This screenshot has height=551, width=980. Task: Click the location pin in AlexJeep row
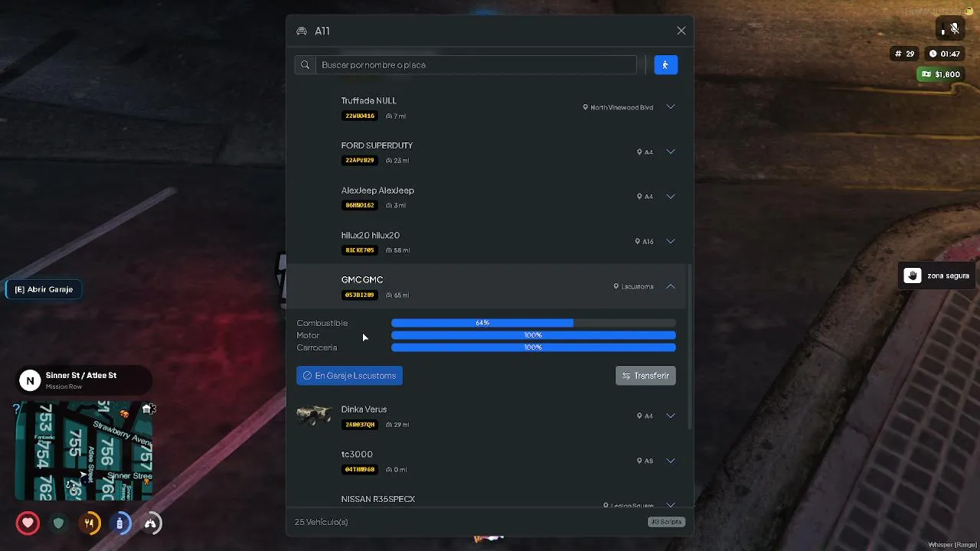(x=639, y=197)
